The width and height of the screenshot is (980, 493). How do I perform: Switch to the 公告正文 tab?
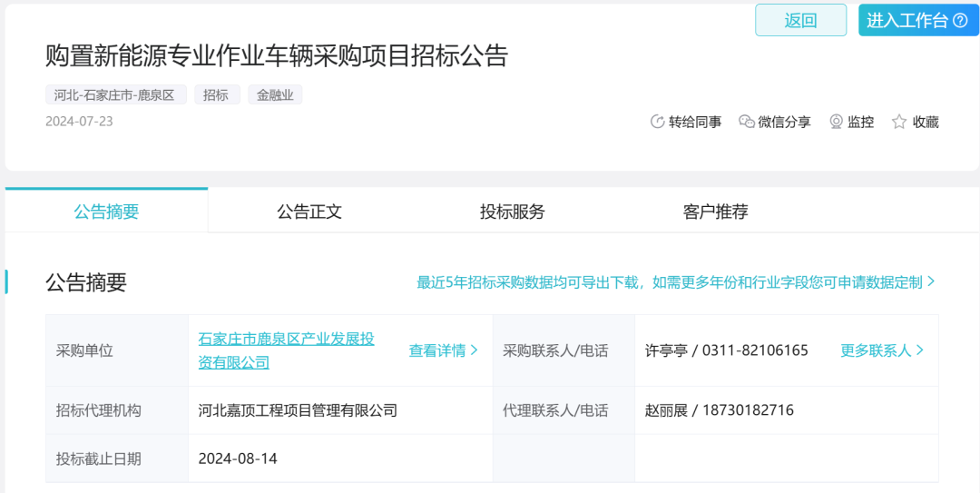click(x=309, y=211)
